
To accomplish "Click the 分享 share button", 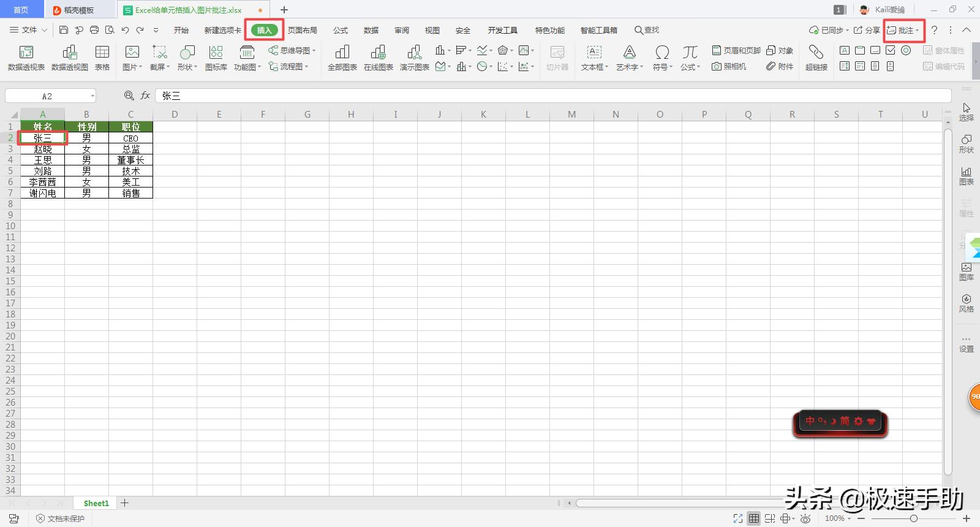I will (867, 30).
